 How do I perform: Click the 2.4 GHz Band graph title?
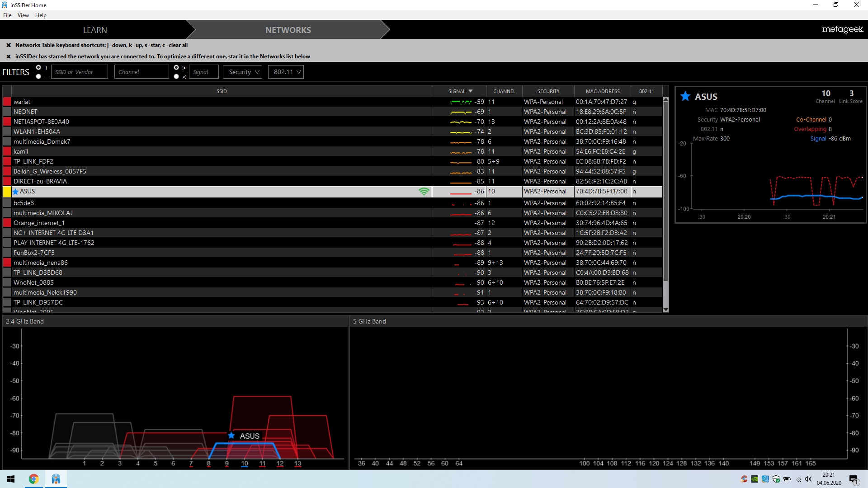[25, 321]
